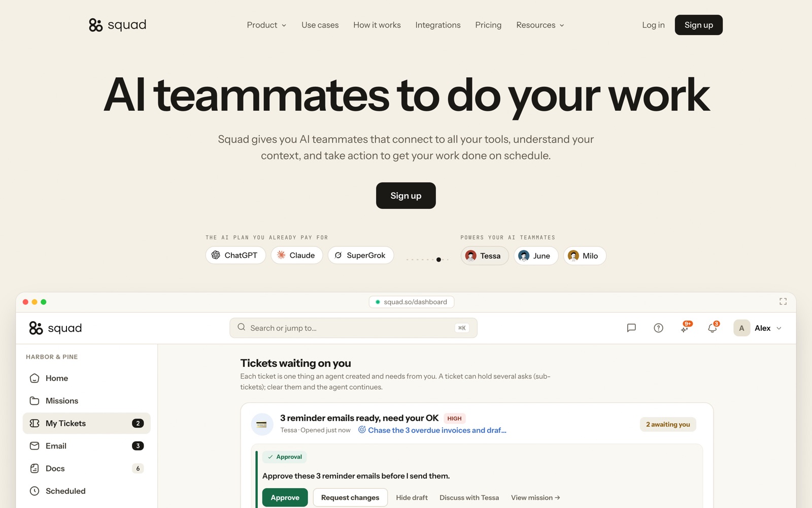This screenshot has width=812, height=508.
Task: Select the Milo teammate chip
Action: point(585,256)
